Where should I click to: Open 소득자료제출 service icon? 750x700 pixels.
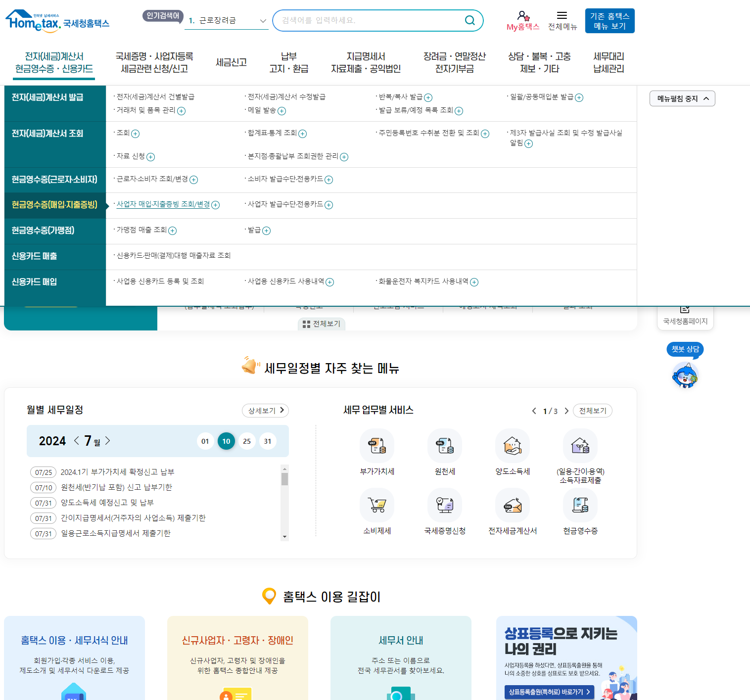[x=580, y=446]
